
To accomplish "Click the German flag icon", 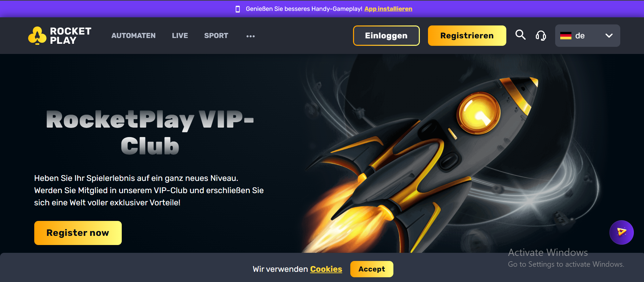I will [566, 36].
